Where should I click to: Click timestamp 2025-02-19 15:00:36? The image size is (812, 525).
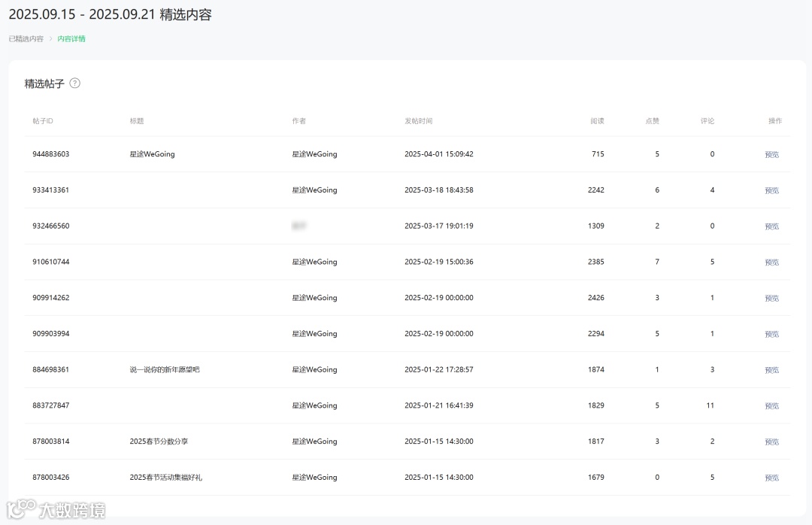click(x=438, y=262)
